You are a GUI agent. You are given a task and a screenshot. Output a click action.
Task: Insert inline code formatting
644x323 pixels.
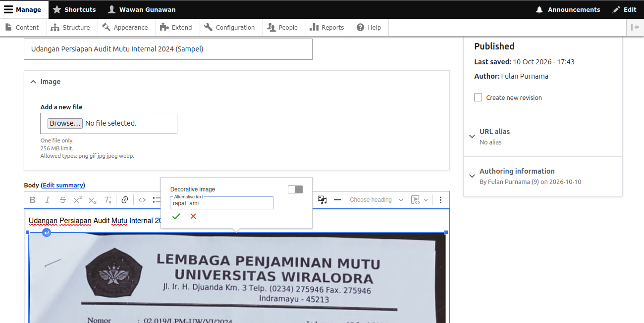click(x=142, y=200)
